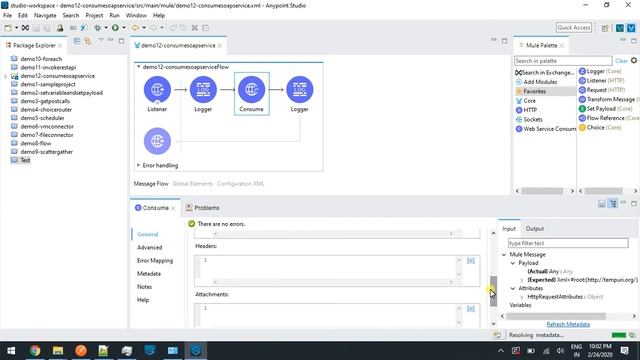Collapse the demo12-consumesoapserviceFlow flow
This screenshot has width=640, height=360.
tap(138, 67)
